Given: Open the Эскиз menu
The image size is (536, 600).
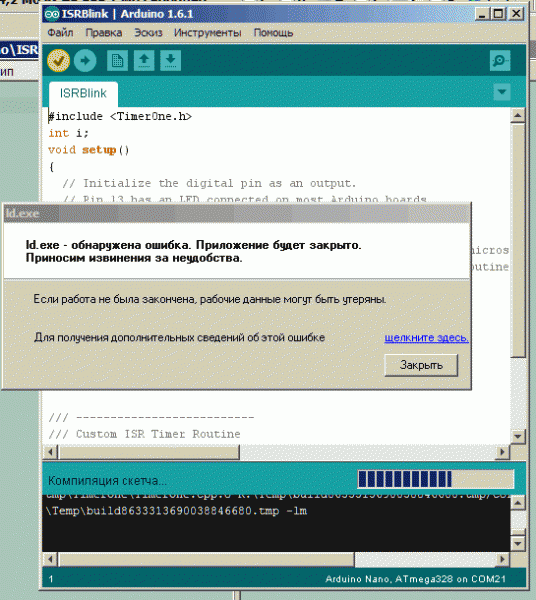Looking at the screenshot, I should [x=148, y=33].
